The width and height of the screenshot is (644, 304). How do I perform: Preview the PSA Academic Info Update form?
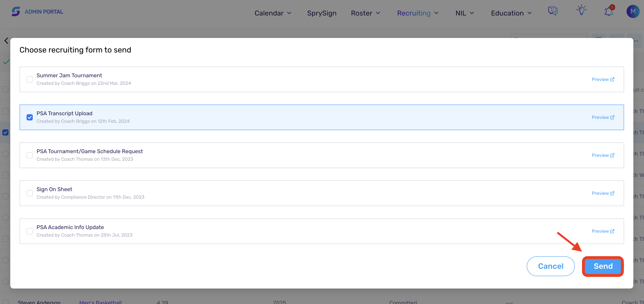click(x=603, y=231)
